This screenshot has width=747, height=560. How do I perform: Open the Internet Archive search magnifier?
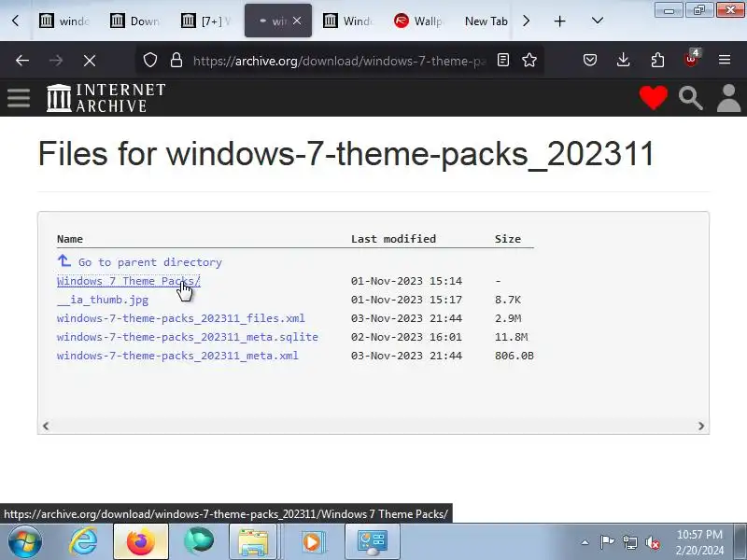(x=690, y=98)
